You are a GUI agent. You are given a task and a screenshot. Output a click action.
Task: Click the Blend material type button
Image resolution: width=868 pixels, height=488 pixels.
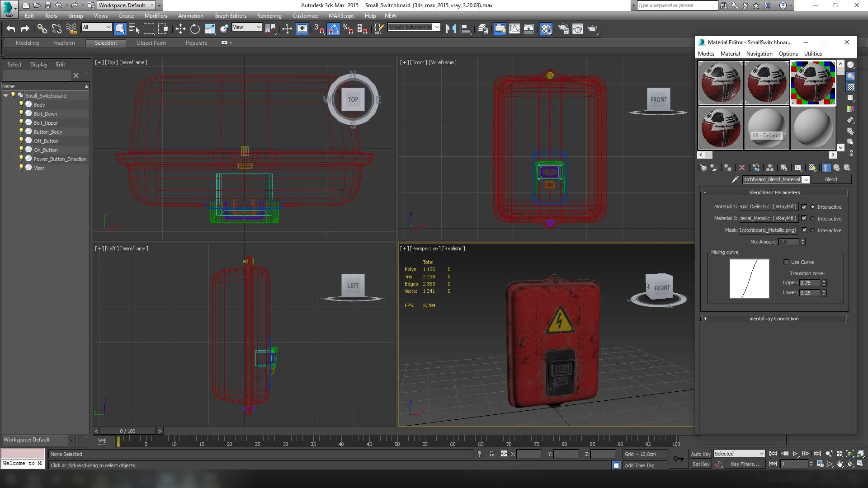830,179
